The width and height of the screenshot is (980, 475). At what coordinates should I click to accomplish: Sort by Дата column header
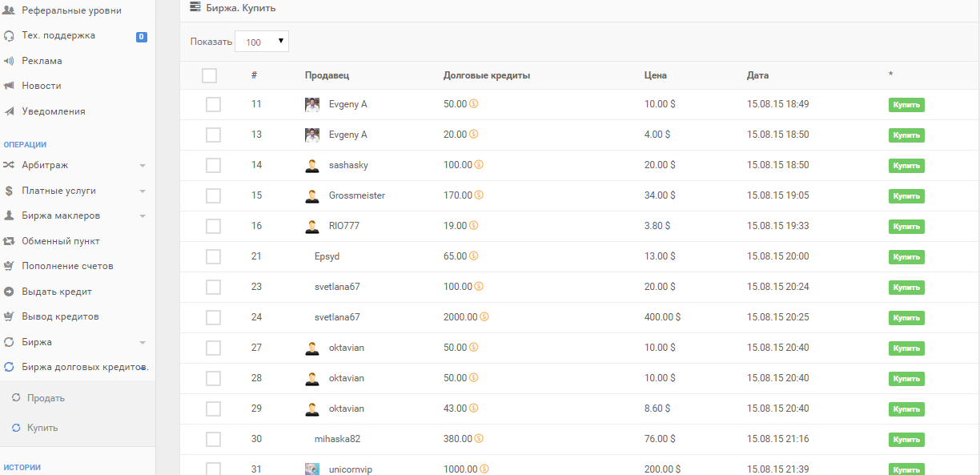(757, 75)
